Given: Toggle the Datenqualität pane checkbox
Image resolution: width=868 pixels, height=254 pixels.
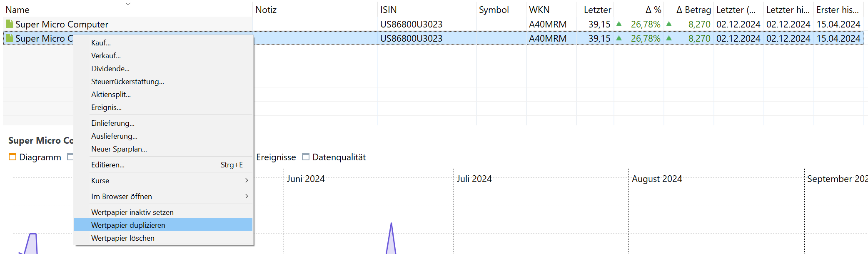Looking at the screenshot, I should pyautogui.click(x=306, y=157).
